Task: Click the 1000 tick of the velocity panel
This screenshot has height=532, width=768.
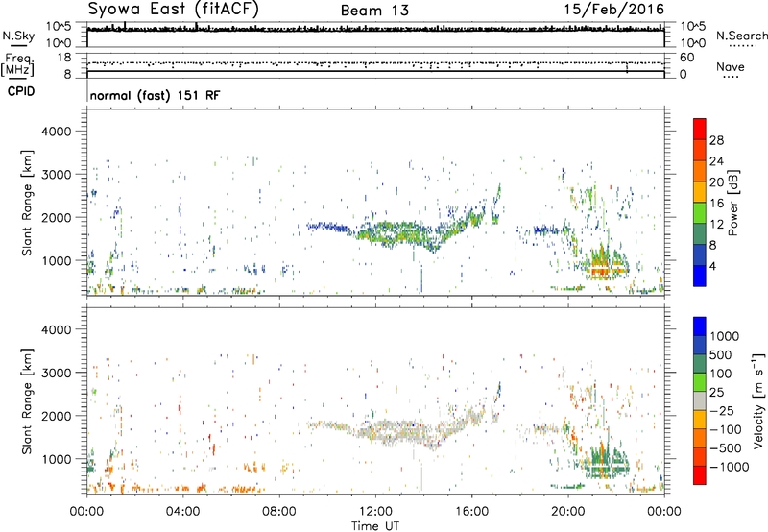Action: point(57,459)
